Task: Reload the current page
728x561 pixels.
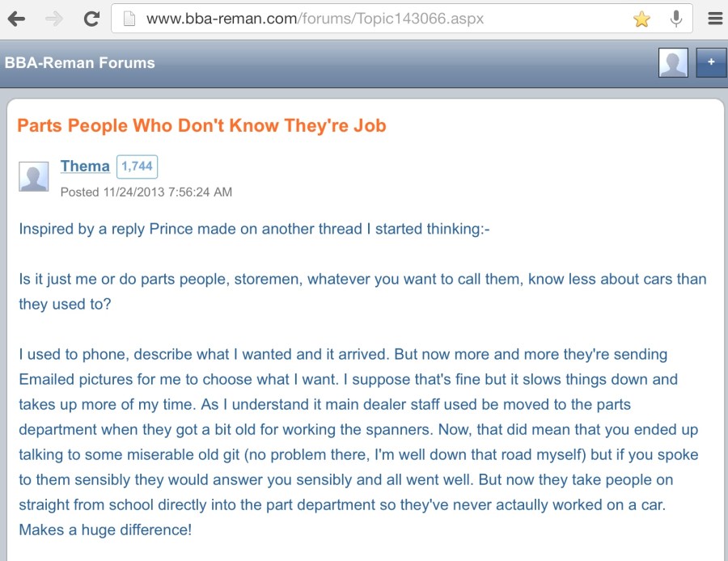Action: [91, 19]
